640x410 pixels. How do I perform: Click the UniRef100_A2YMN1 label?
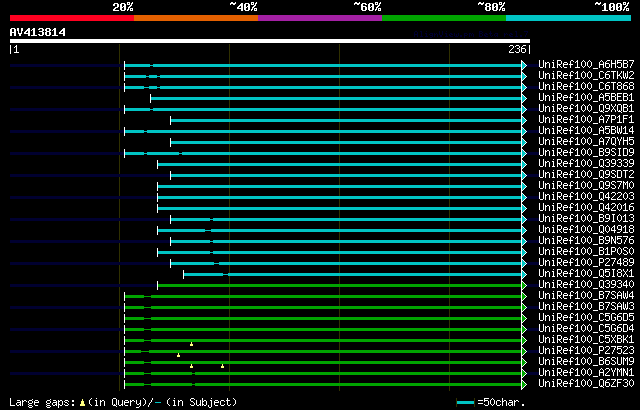(x=586, y=373)
